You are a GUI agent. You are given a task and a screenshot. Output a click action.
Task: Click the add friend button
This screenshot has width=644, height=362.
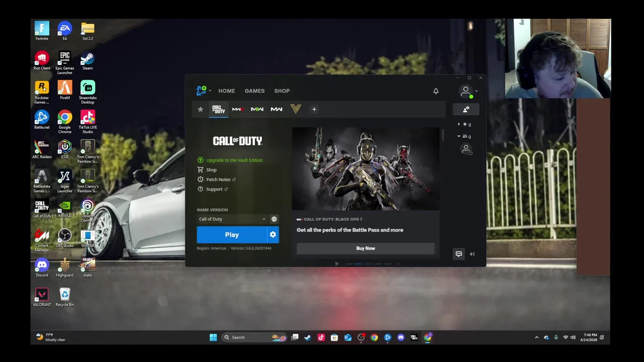click(x=466, y=109)
